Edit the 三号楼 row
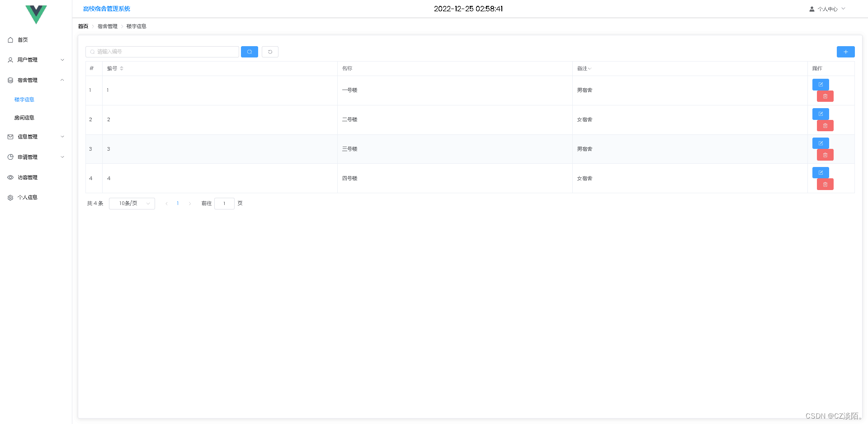Screen dimensions: 868x424 point(821,143)
